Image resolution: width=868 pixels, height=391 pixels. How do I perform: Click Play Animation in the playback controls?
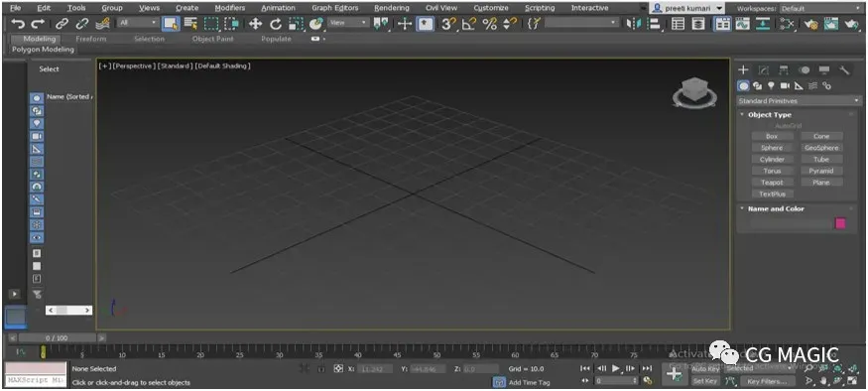tap(616, 368)
